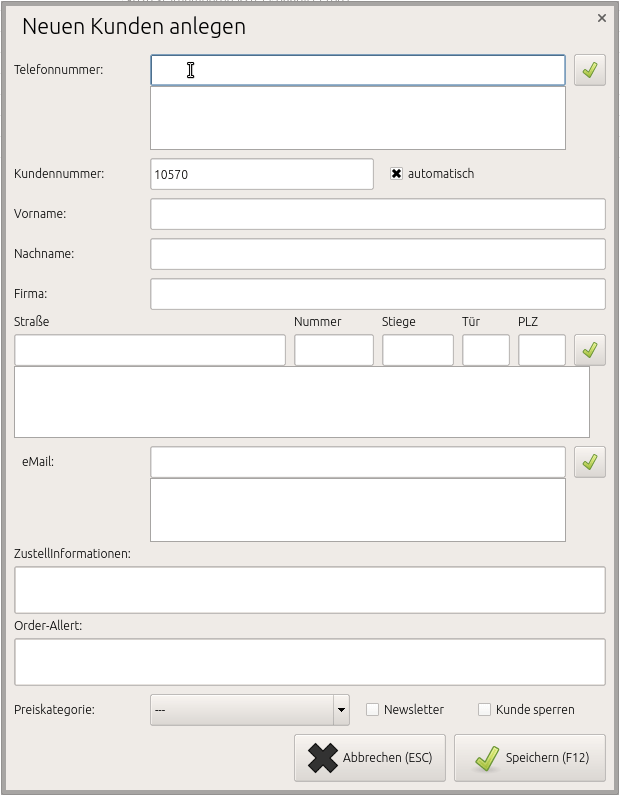Click the Stiege input box
This screenshot has width=620, height=798.
pyautogui.click(x=417, y=350)
